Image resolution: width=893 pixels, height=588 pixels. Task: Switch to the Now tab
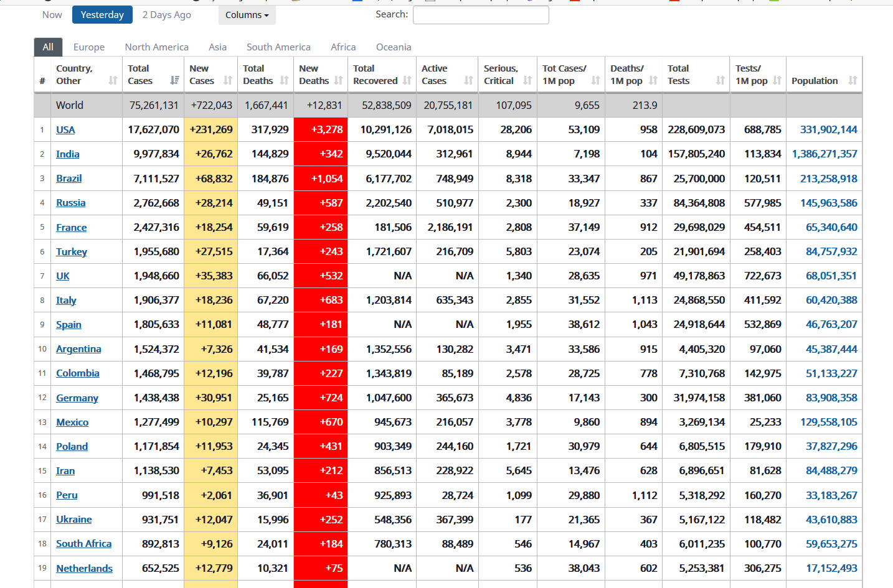click(52, 15)
